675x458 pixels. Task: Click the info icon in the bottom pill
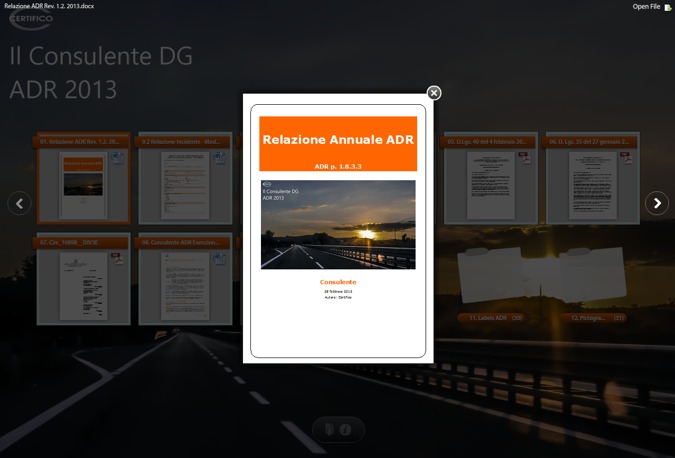pos(345,430)
